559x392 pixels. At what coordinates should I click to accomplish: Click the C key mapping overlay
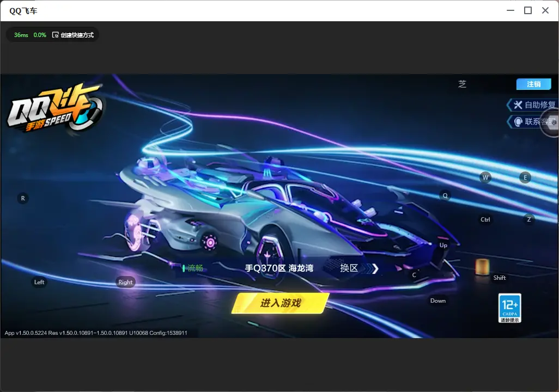point(414,275)
